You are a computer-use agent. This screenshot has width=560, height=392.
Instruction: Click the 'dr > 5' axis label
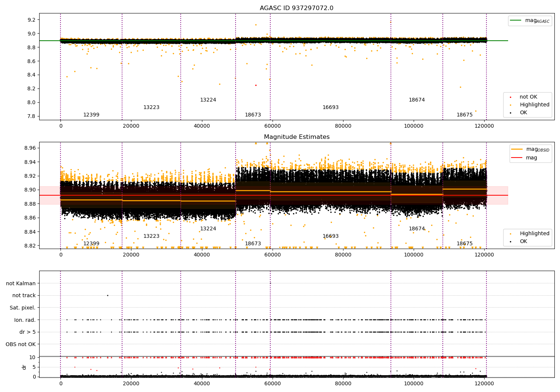click(28, 332)
